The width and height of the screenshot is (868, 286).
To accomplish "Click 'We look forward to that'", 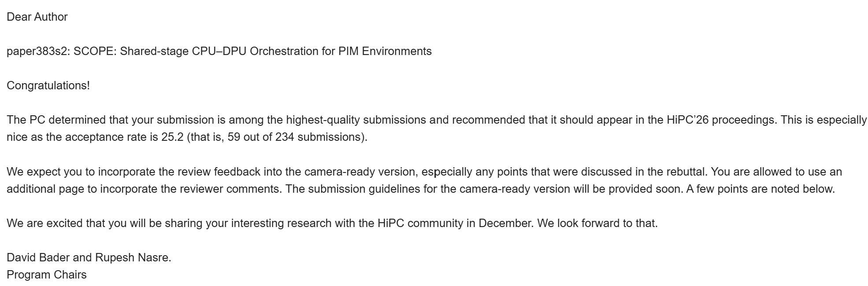I will tap(597, 223).
